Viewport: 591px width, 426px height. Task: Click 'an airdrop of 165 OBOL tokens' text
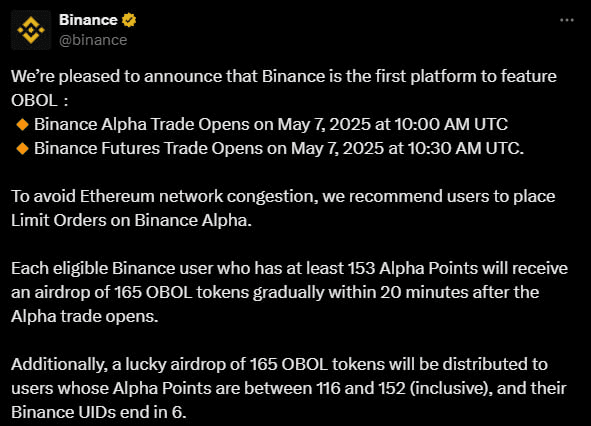click(130, 293)
